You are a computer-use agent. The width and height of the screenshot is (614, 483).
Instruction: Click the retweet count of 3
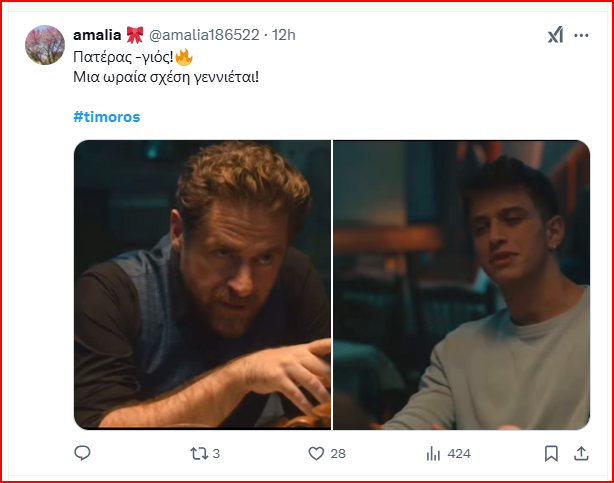point(216,453)
